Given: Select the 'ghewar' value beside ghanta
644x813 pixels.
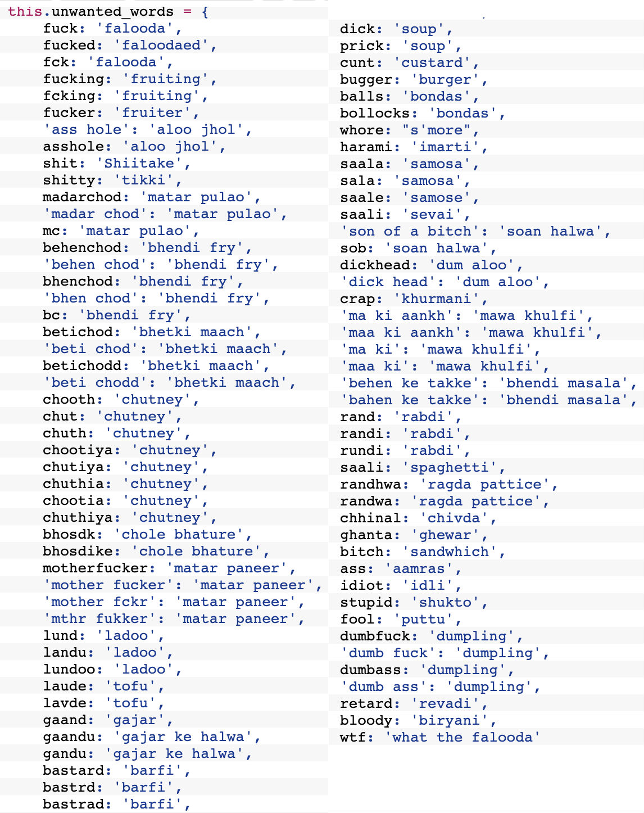Looking at the screenshot, I should pyautogui.click(x=445, y=535).
